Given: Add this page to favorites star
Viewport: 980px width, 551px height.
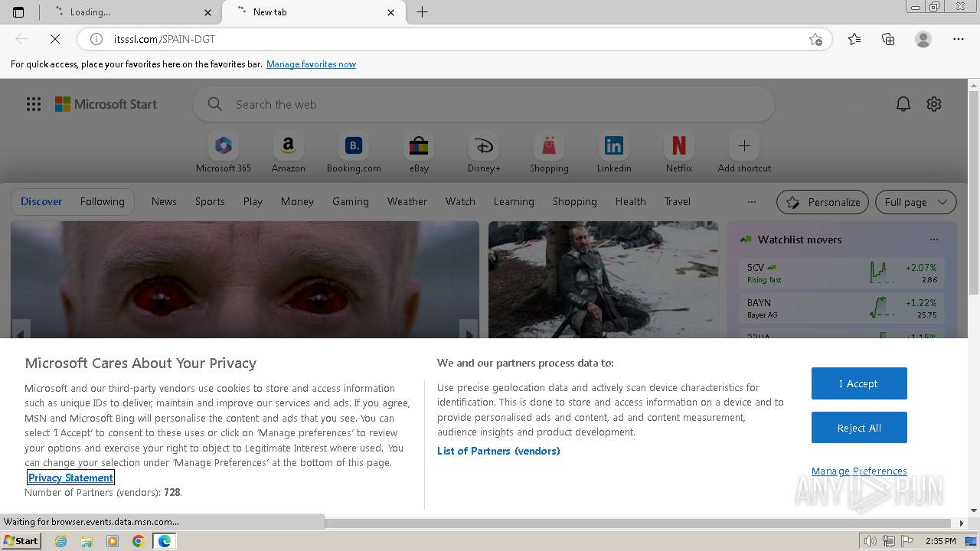Looking at the screenshot, I should point(815,39).
